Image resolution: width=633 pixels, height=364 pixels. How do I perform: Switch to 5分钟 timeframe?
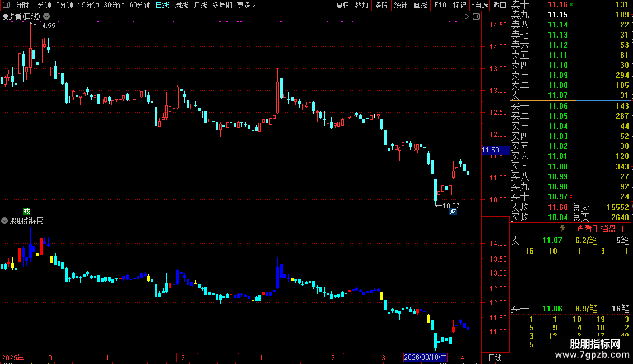pos(64,5)
